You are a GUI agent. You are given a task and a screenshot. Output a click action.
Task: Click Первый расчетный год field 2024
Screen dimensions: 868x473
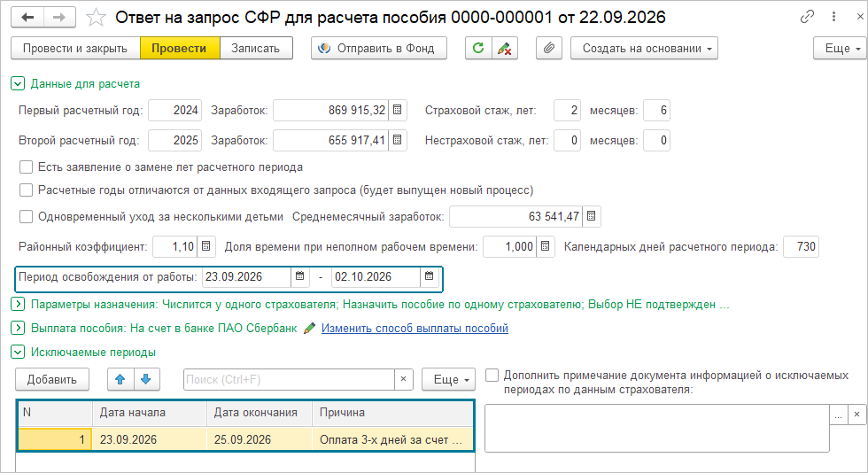click(175, 110)
